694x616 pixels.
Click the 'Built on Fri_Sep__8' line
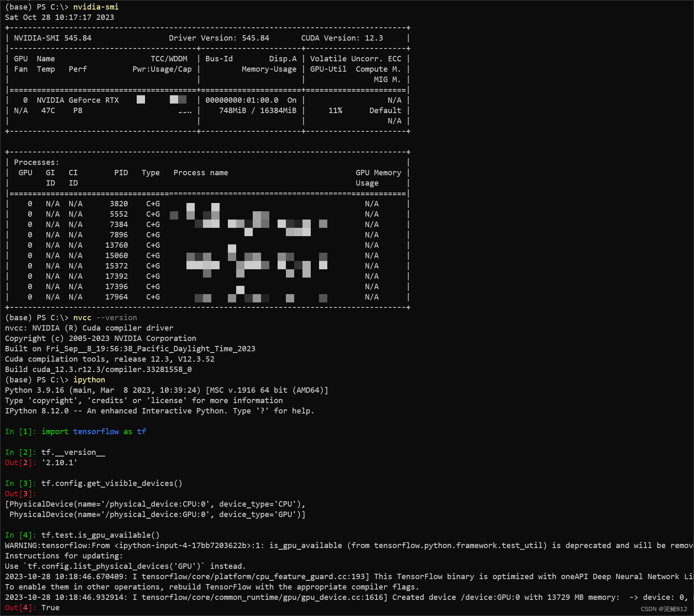point(130,349)
